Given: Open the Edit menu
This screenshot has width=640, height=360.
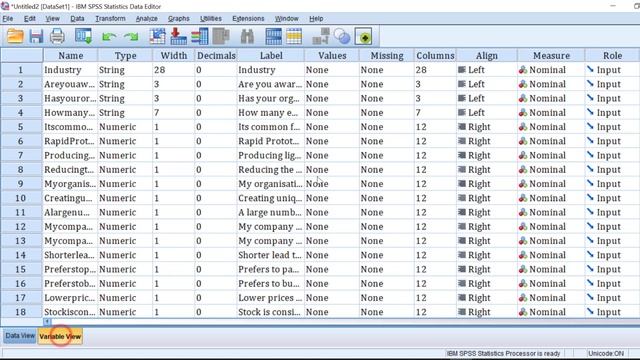Looking at the screenshot, I should 29,18.
